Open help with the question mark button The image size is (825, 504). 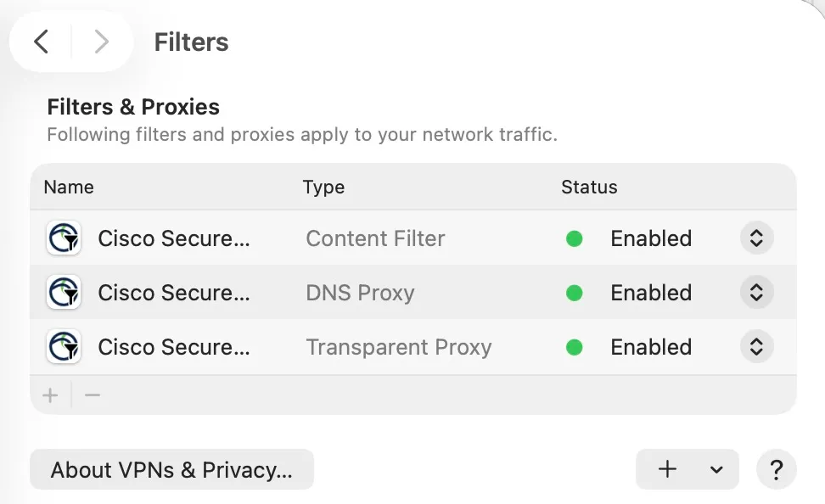pyautogui.click(x=776, y=469)
